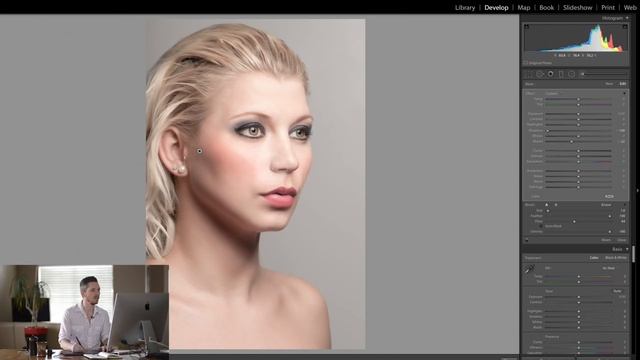Collapse the right panel group arrow

click(637, 190)
